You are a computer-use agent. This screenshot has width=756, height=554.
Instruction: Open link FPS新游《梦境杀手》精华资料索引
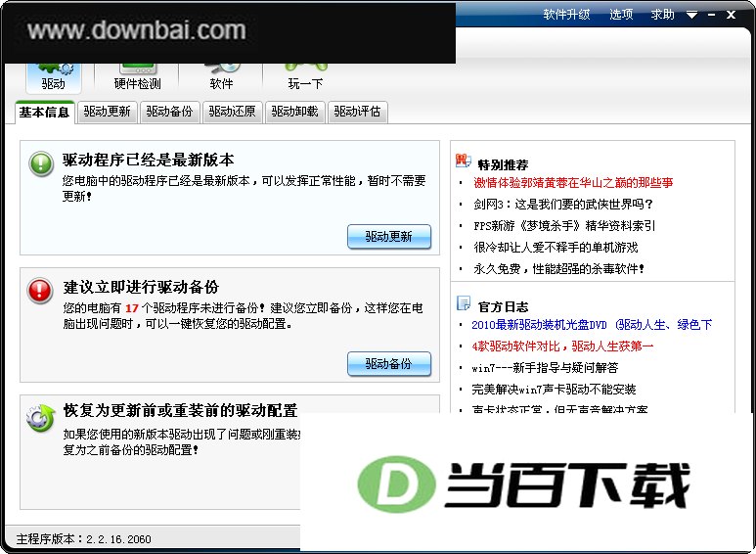coord(564,226)
